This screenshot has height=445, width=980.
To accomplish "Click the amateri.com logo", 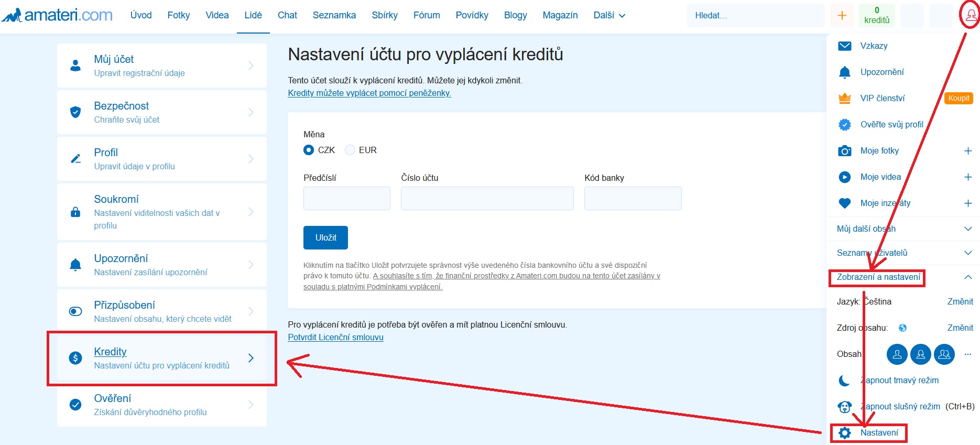I will pos(57,15).
